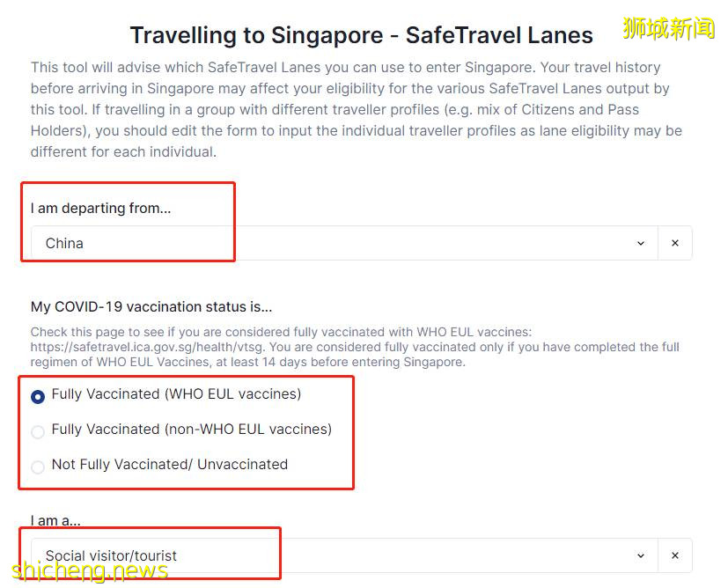The image size is (728, 588).
Task: Click the 'Travelling to Singapore - SafeTravel Lanes' heading
Action: tap(361, 35)
